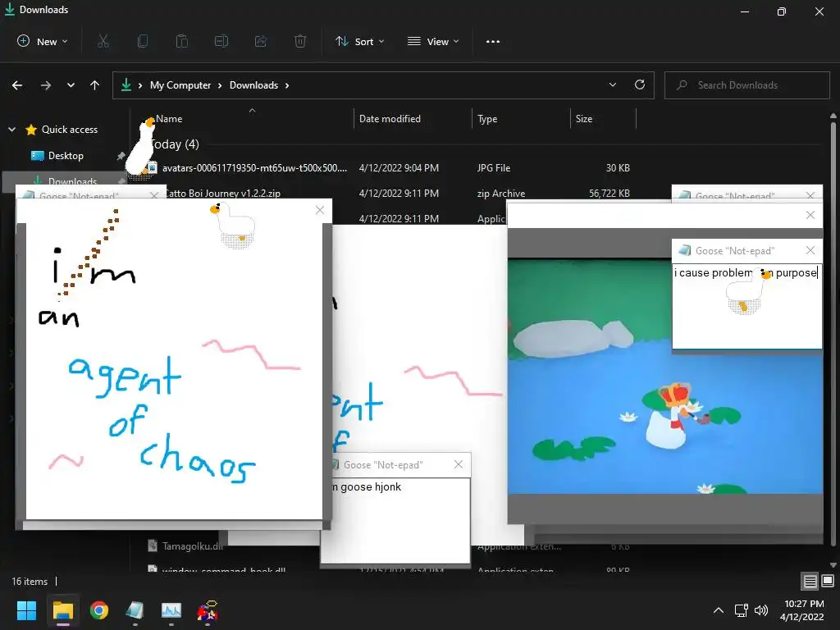The width and height of the screenshot is (840, 630).
Task: Close the 'goose hjonk' Not-epad window
Action: [459, 464]
